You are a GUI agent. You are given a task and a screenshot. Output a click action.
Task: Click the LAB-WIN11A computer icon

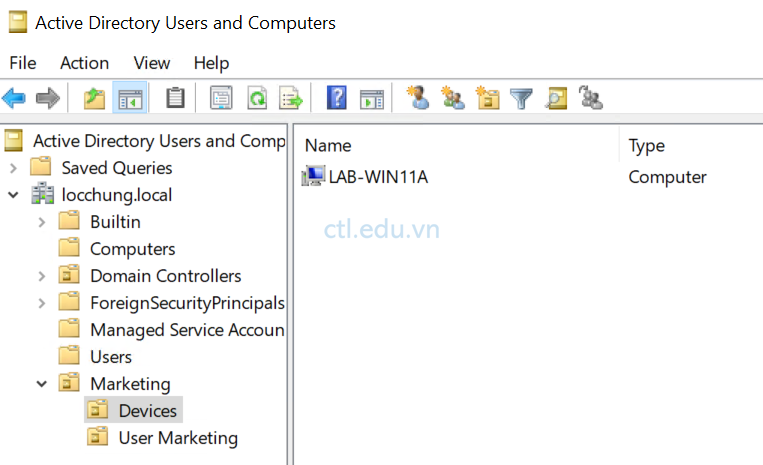(x=313, y=176)
